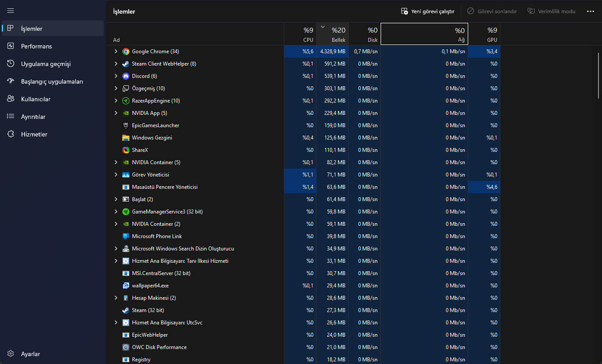Expand the Steam Client WebHelper group
This screenshot has width=602, height=364.
tap(116, 64)
